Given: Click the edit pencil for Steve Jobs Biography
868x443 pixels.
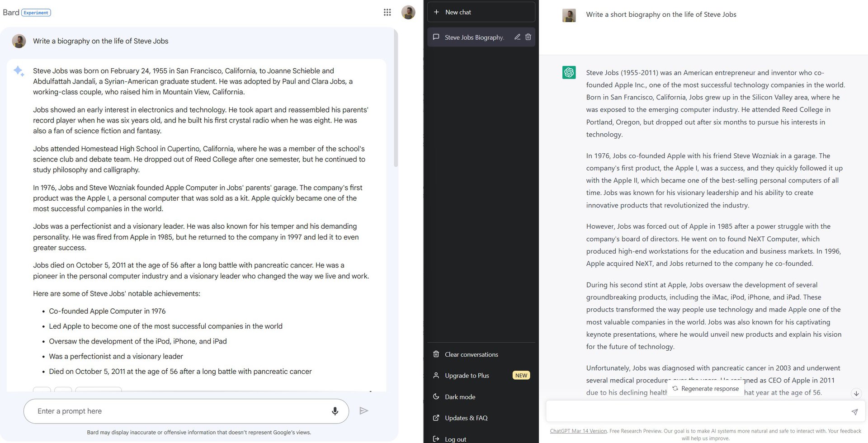Looking at the screenshot, I should click(517, 37).
